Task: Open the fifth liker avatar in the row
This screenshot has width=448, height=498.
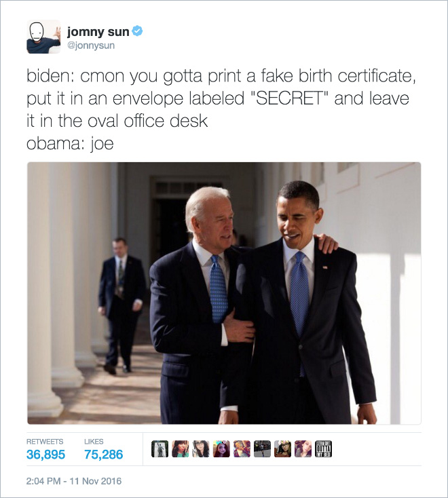Action: [x=242, y=448]
